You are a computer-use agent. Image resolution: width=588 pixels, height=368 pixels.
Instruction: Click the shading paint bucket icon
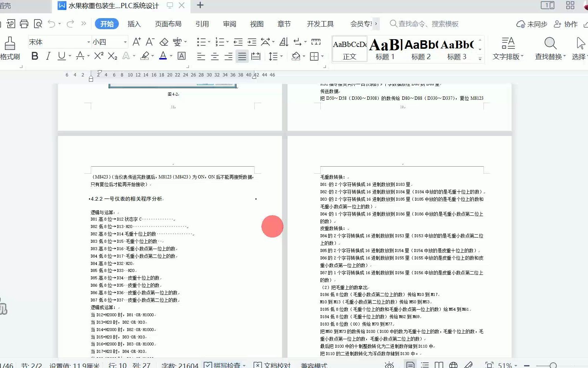(x=296, y=56)
